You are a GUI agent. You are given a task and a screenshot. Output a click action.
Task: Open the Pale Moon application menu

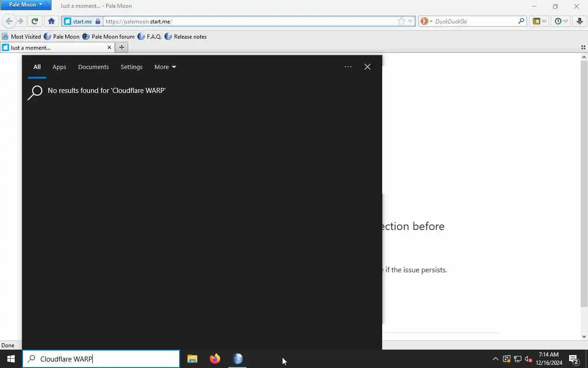click(25, 5)
